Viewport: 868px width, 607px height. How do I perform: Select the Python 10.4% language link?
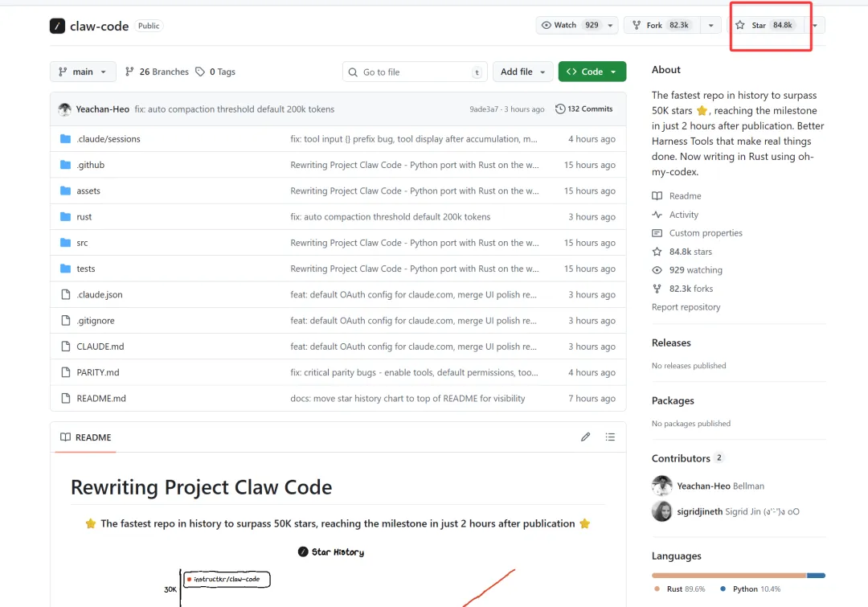(750, 589)
